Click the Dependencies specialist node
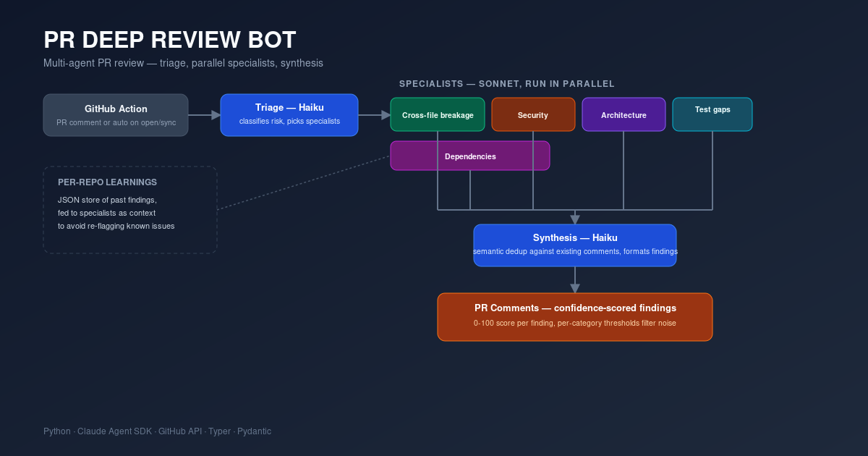868x456 pixels. click(x=470, y=156)
